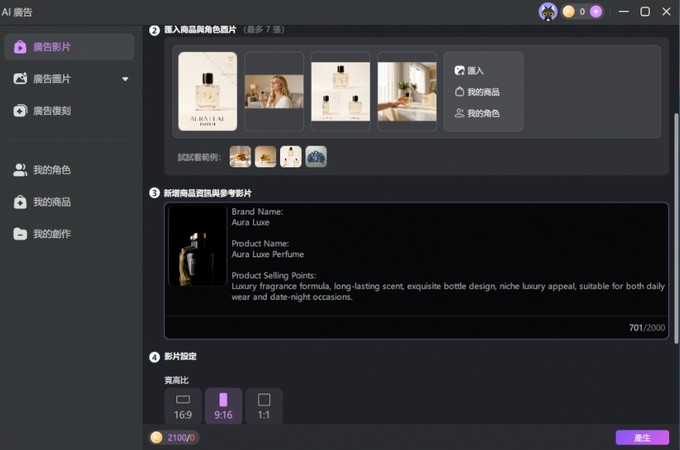
Task: Open 我的創作 folder in sidebar
Action: click(x=69, y=234)
